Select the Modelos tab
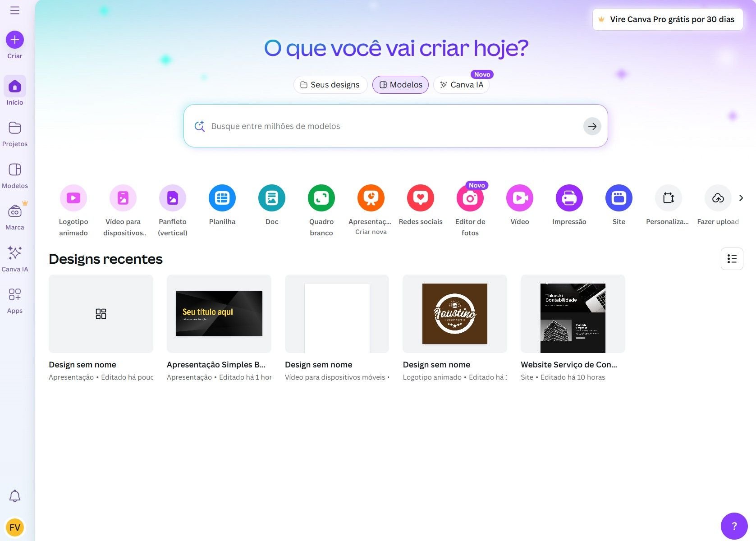This screenshot has width=756, height=541. [400, 85]
